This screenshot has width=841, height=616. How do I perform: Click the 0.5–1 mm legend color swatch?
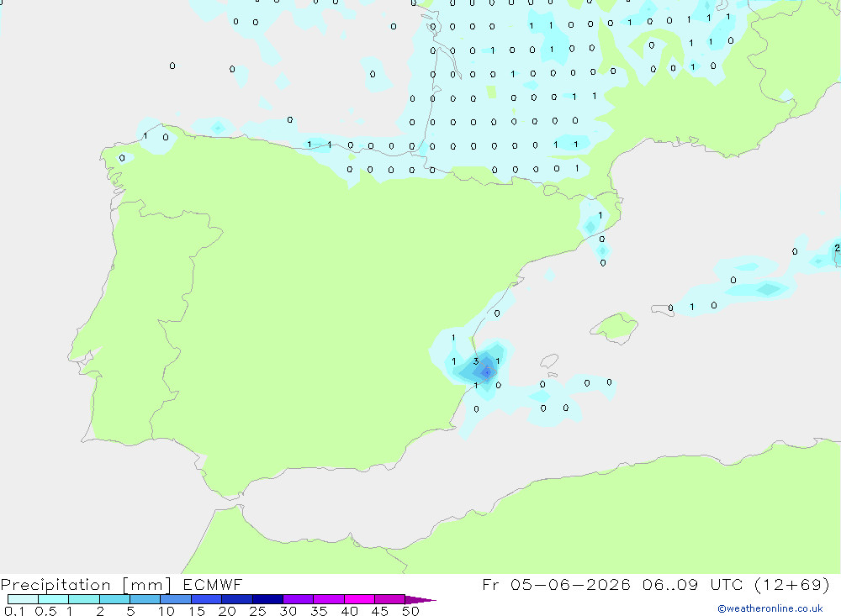tap(54, 599)
